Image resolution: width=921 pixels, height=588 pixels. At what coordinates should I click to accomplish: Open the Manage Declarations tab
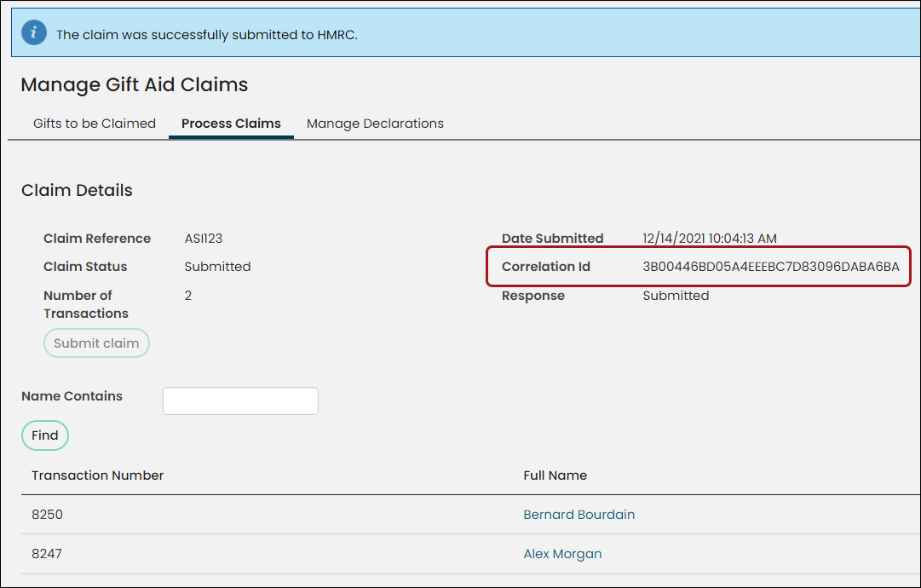tap(376, 124)
